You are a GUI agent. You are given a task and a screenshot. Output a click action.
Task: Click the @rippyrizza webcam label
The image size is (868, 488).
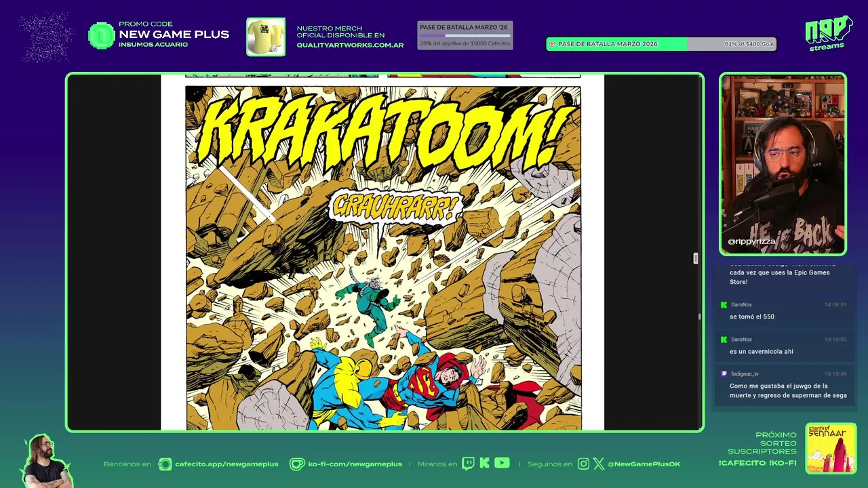(x=751, y=241)
